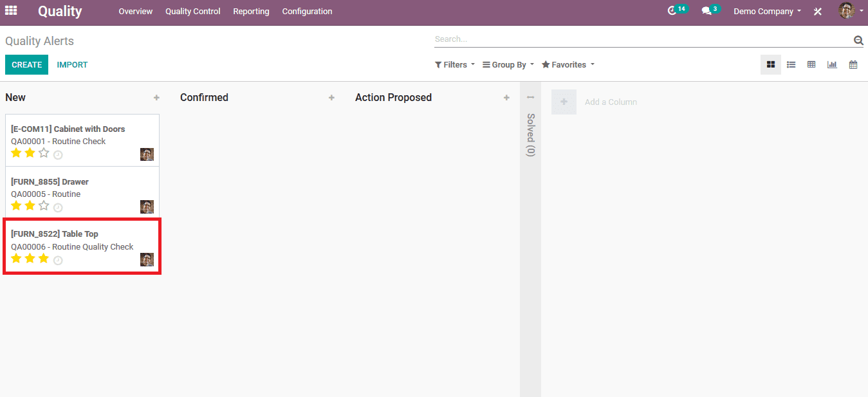Screen dimensions: 868x397
Task: Click the Confirmed column header
Action: point(204,98)
